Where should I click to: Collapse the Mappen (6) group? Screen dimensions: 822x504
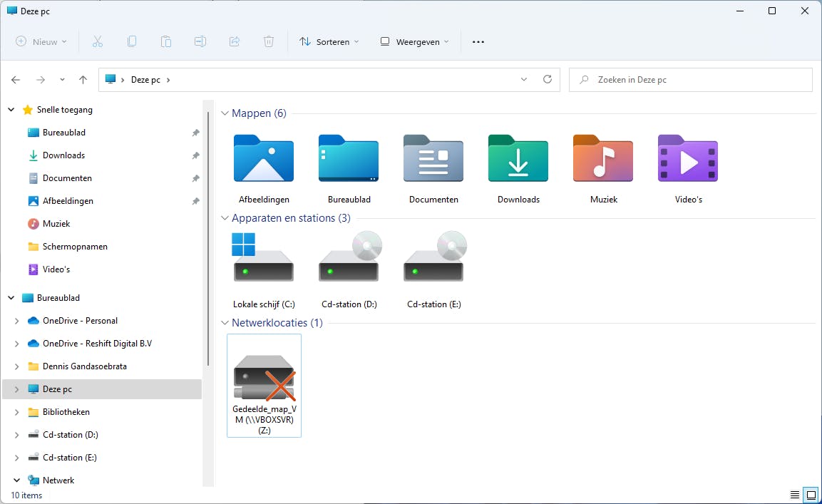point(225,113)
